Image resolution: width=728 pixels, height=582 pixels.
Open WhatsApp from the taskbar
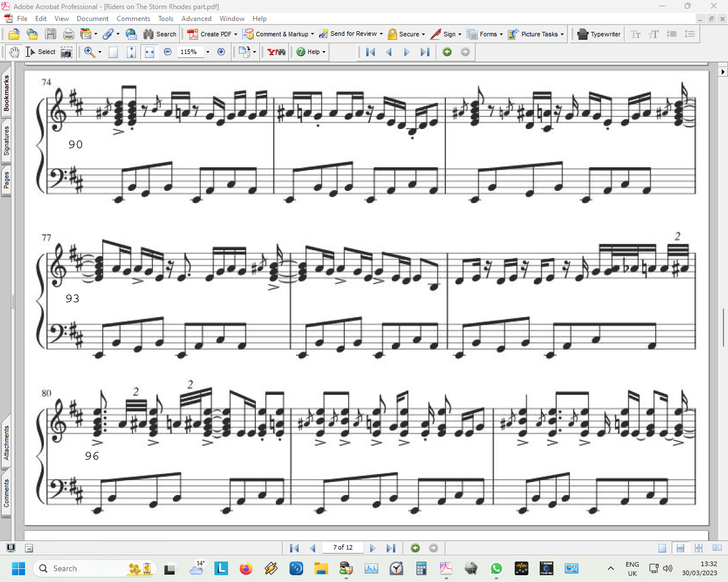(496, 568)
